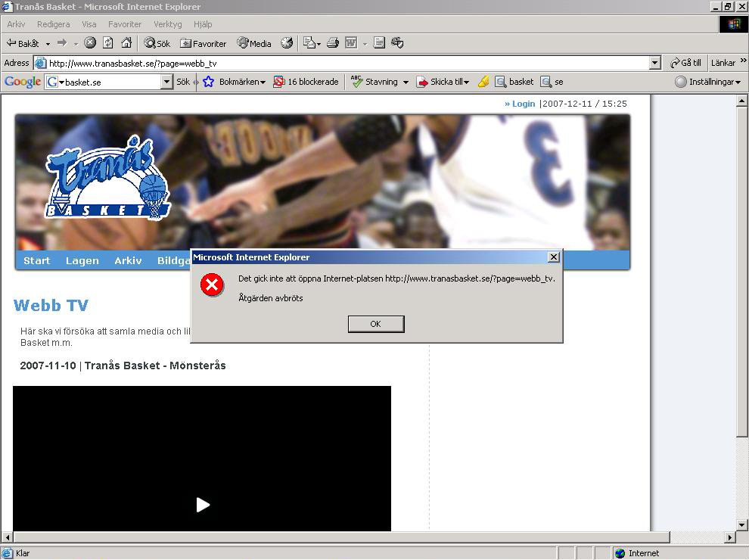Click the 16 blockerade popup blocker button
The width and height of the screenshot is (749, 560).
coord(306,82)
